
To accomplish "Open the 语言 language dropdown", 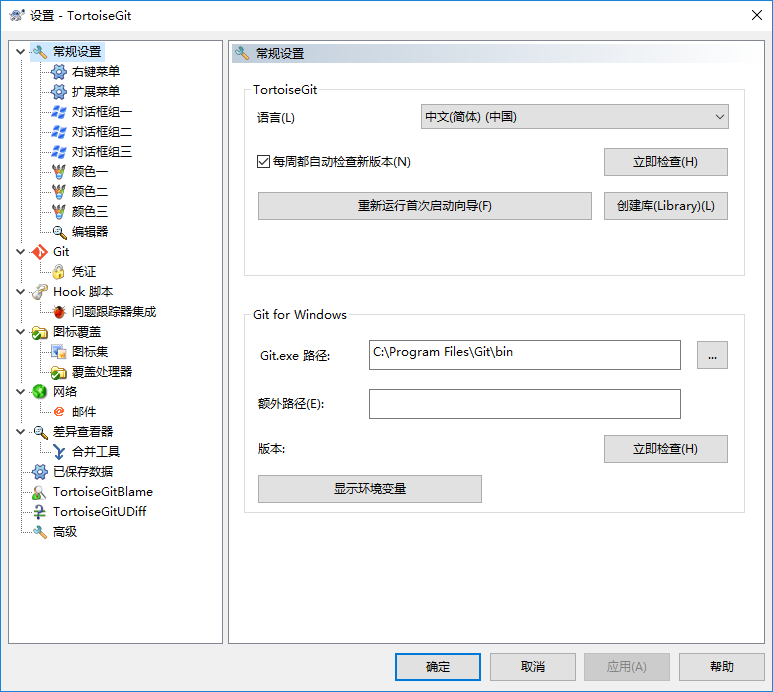I will tap(574, 117).
